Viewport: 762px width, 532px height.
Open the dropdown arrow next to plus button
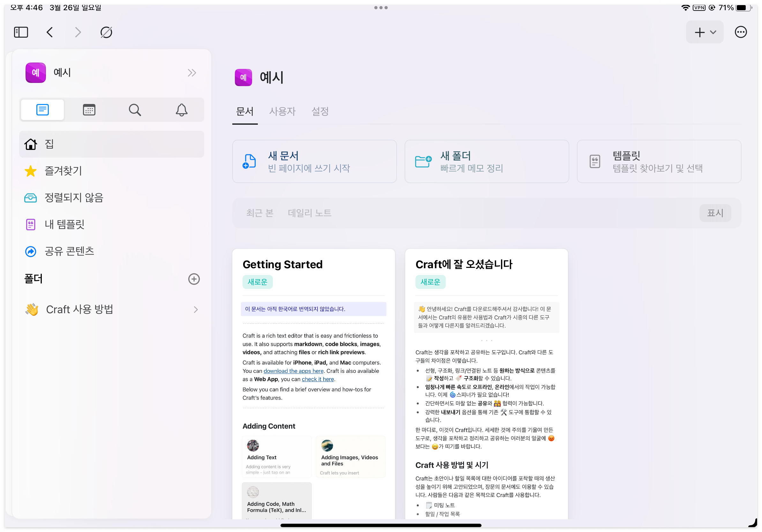(x=713, y=32)
